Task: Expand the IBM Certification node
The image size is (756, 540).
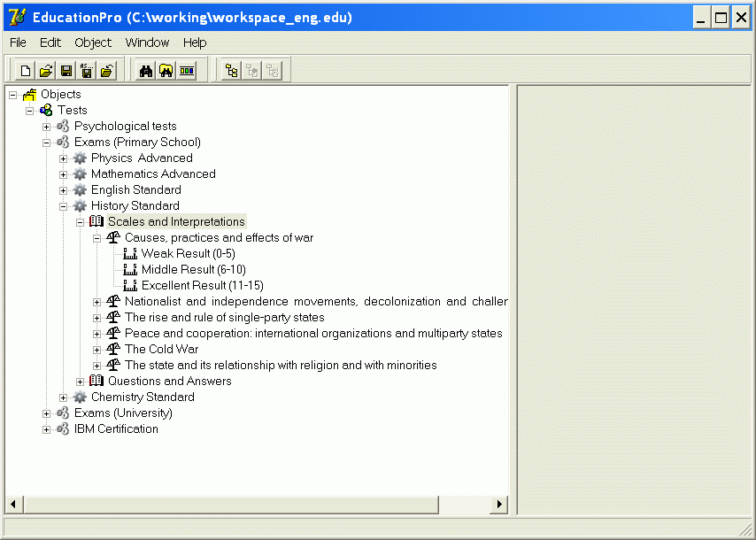Action: click(x=47, y=429)
